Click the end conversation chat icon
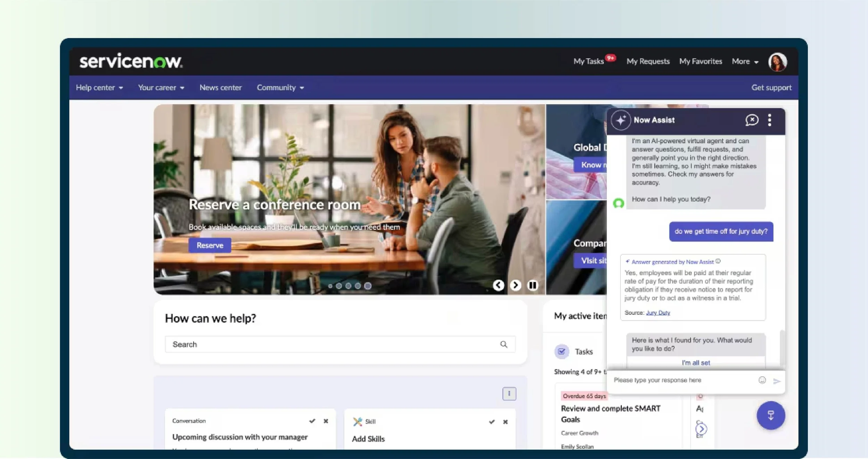The height and width of the screenshot is (459, 868). pos(752,120)
